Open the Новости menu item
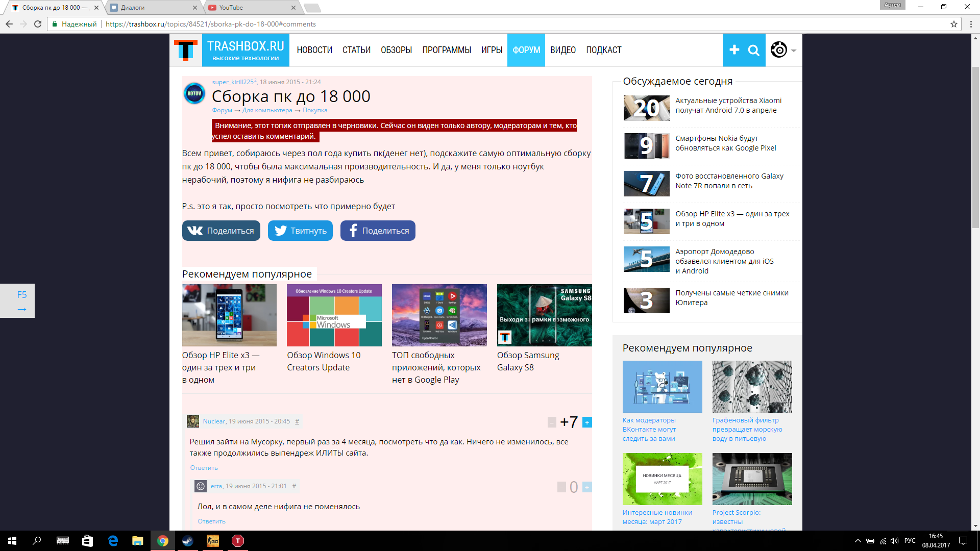This screenshot has width=980, height=551. click(x=314, y=50)
